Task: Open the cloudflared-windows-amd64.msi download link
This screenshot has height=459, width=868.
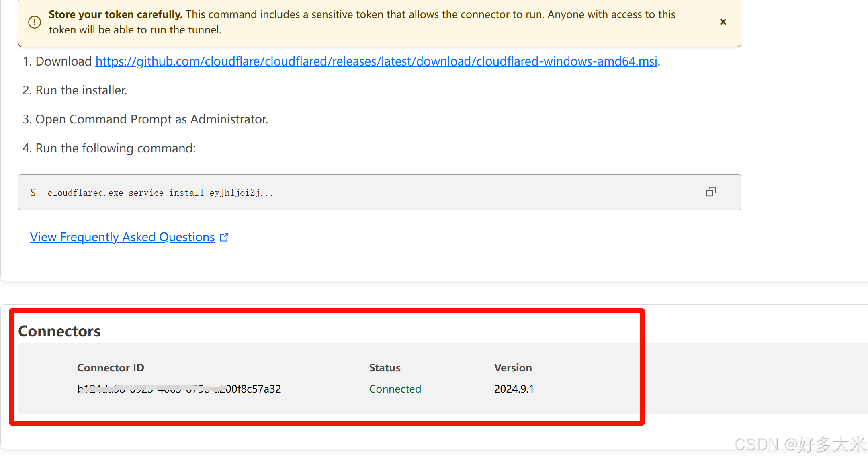Action: [376, 61]
